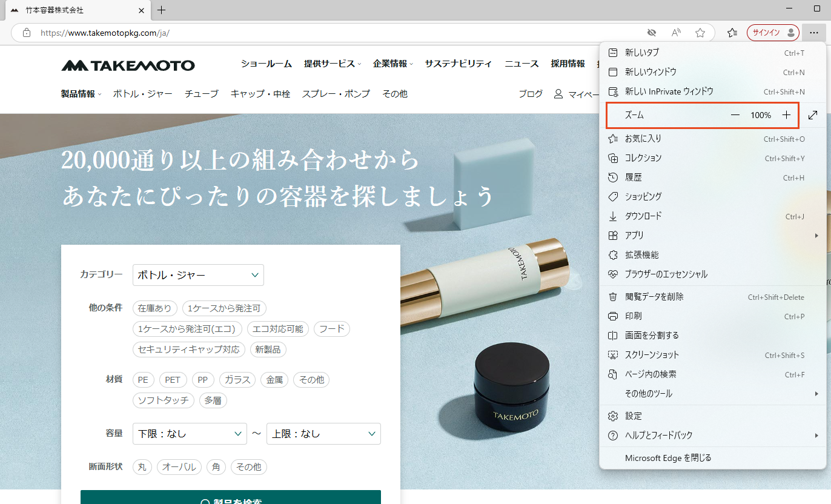Open a new tab with the plus button
Screen dimensions: 831x504
pyautogui.click(x=161, y=10)
